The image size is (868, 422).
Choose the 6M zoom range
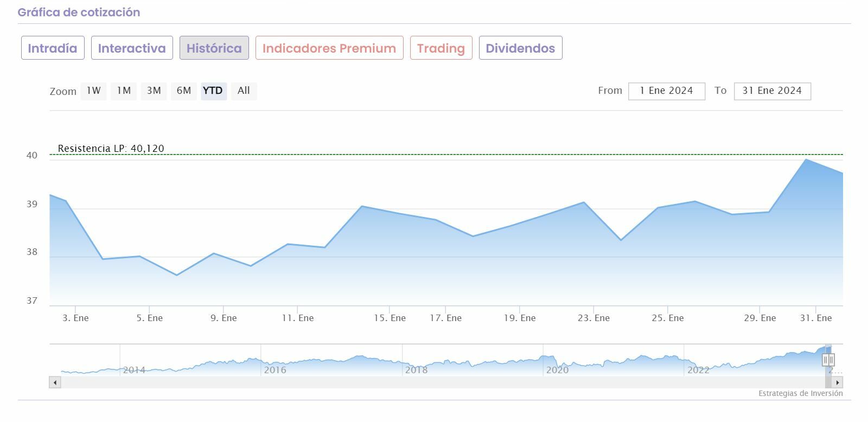click(184, 91)
